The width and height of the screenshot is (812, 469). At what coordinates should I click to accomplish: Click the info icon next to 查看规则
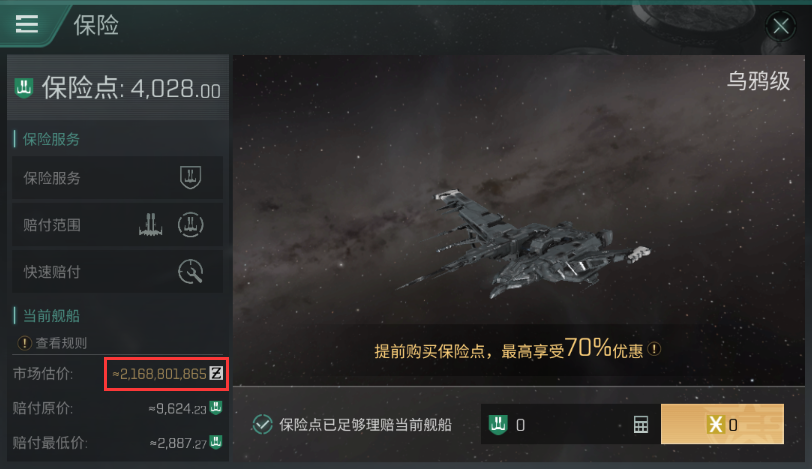[x=24, y=343]
